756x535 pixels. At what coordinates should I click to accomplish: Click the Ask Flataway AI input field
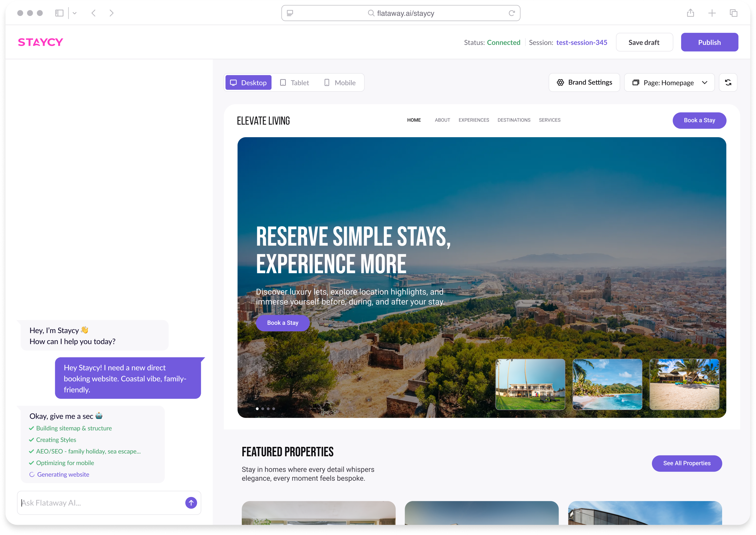point(99,503)
